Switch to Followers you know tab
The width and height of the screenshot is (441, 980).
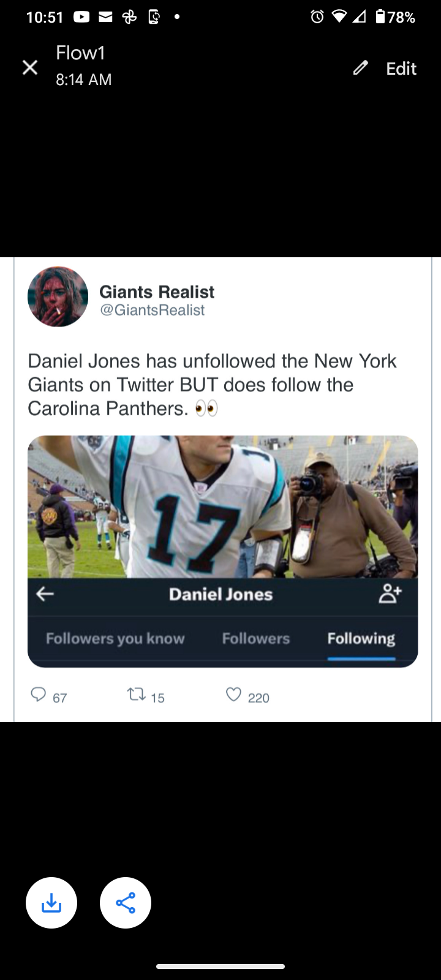[115, 638]
